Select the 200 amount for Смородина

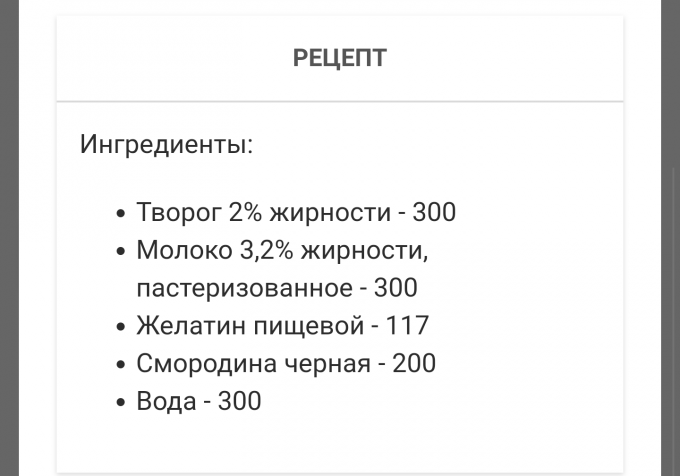(x=414, y=363)
